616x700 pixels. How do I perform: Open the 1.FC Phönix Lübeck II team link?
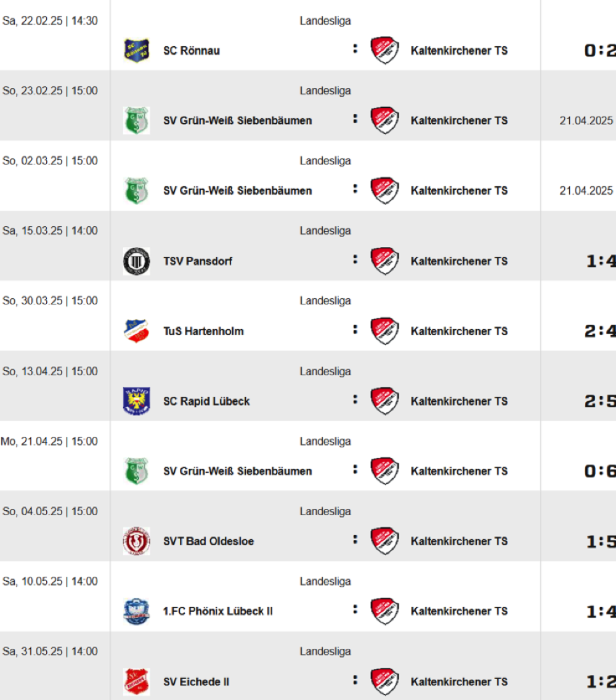(218, 611)
